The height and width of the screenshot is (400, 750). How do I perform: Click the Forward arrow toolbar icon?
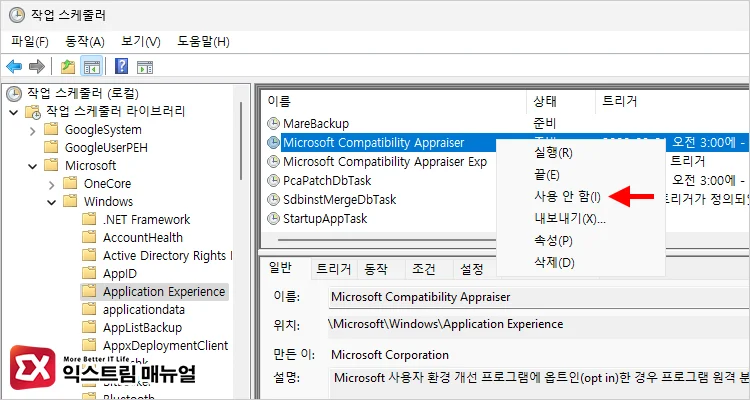[37, 67]
